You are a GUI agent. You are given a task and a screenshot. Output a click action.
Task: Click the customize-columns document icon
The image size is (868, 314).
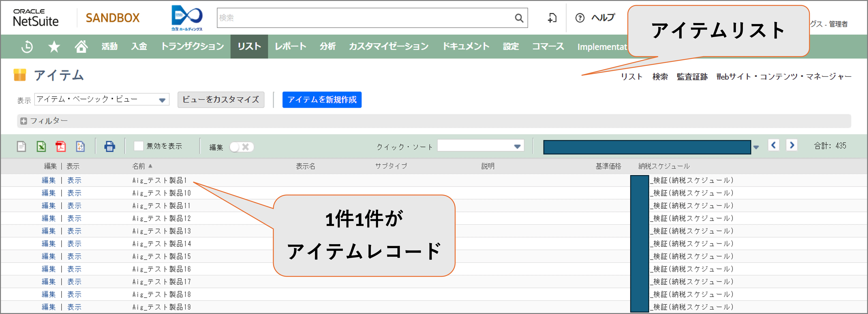coord(80,146)
